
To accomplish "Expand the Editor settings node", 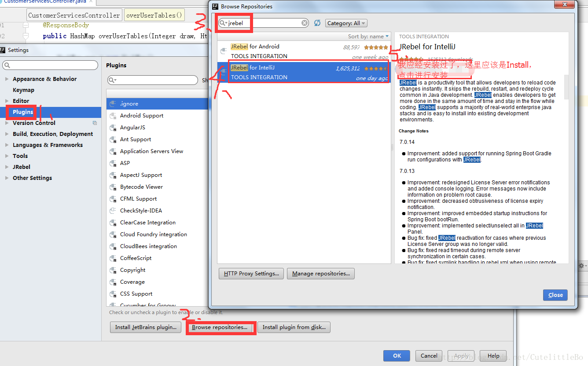I will [x=7, y=101].
